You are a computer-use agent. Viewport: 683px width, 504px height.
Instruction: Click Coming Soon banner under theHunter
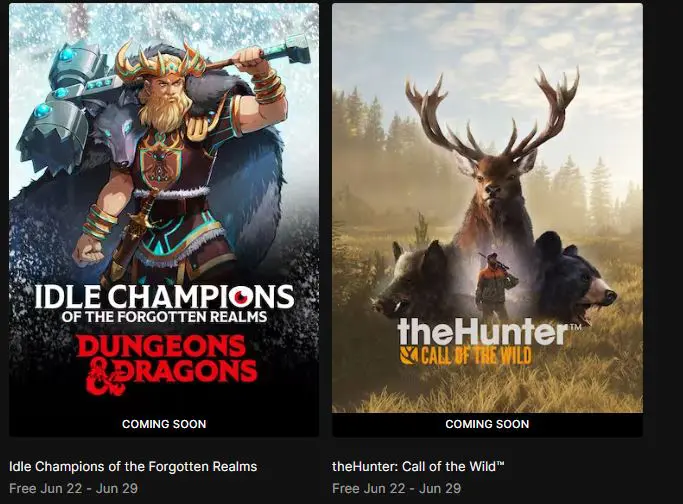(487, 424)
